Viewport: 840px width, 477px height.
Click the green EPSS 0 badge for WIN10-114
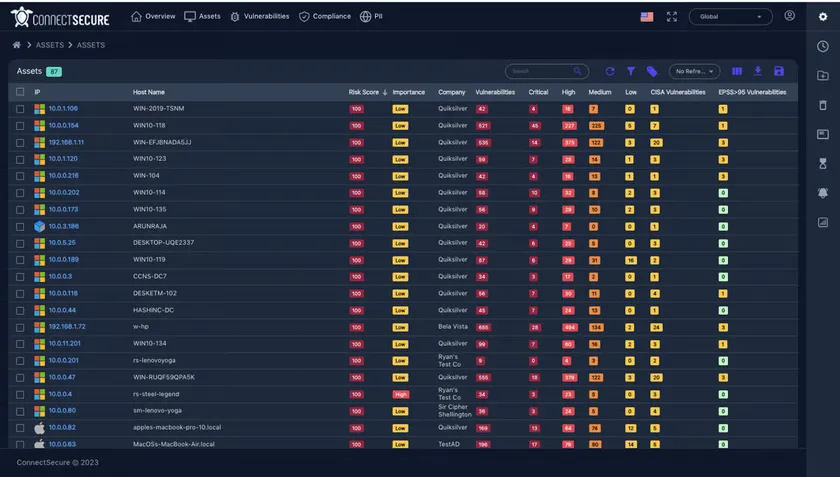coord(723,193)
